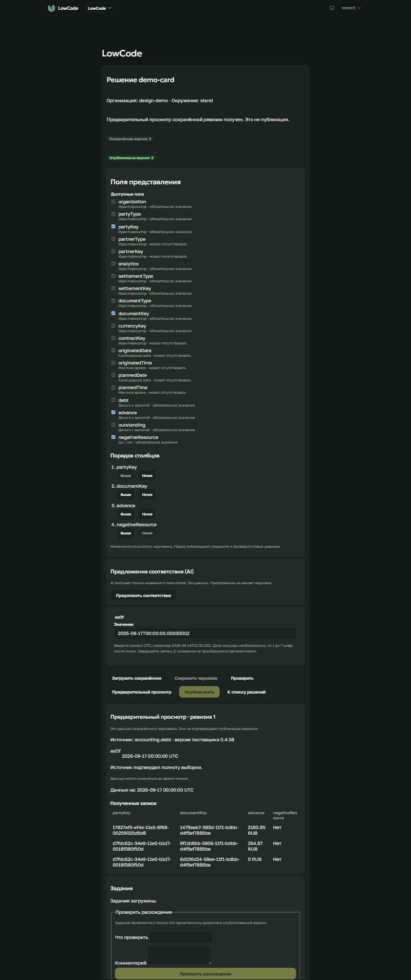Click the Решение demo-card heading
Screen dimensions: 411x980
pos(140,80)
